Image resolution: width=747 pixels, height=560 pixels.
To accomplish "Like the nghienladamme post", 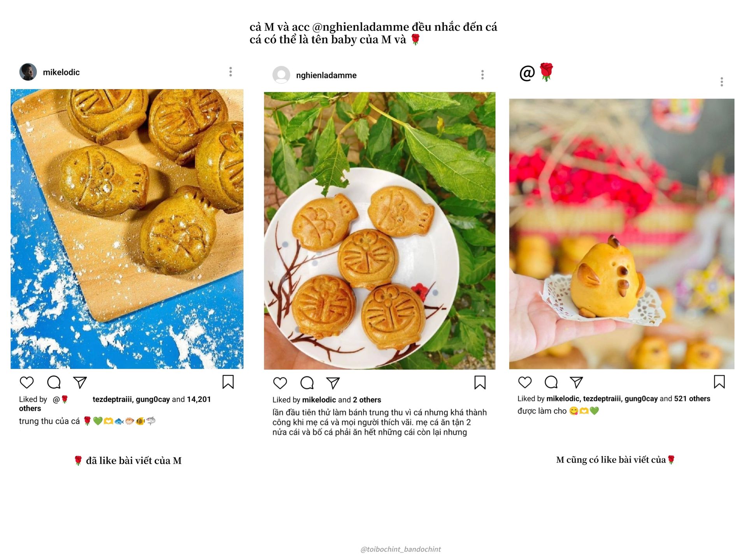I will click(280, 383).
